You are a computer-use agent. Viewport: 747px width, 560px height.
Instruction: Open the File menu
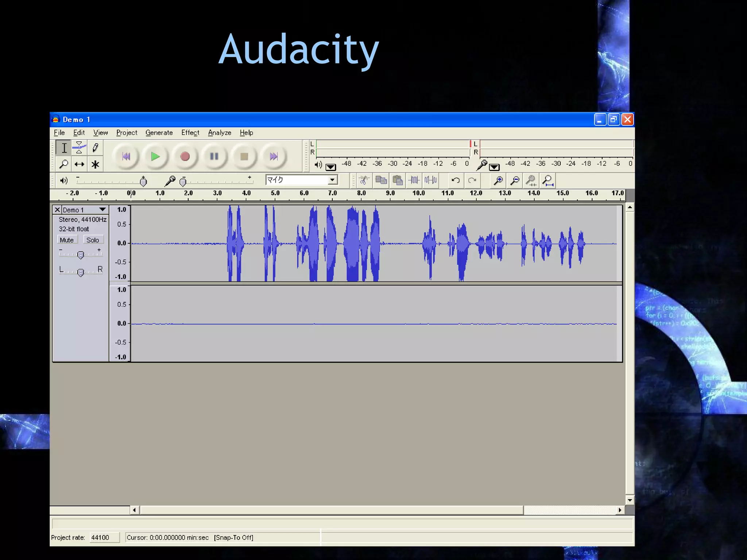(59, 133)
